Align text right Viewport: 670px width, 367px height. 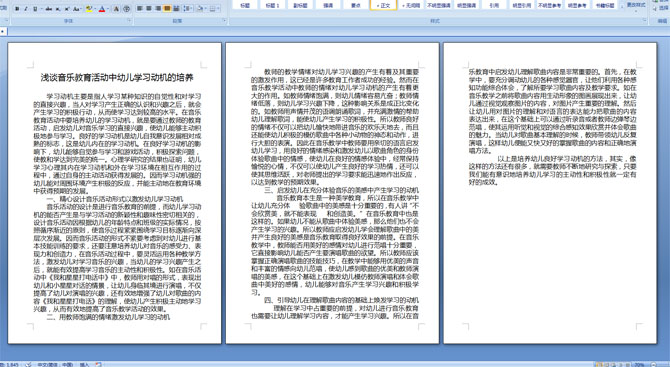pos(158,9)
